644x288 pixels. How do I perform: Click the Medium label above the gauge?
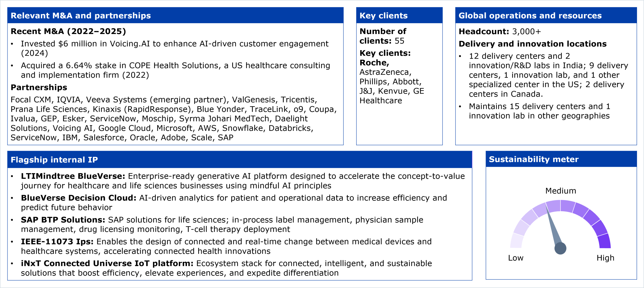tap(560, 191)
